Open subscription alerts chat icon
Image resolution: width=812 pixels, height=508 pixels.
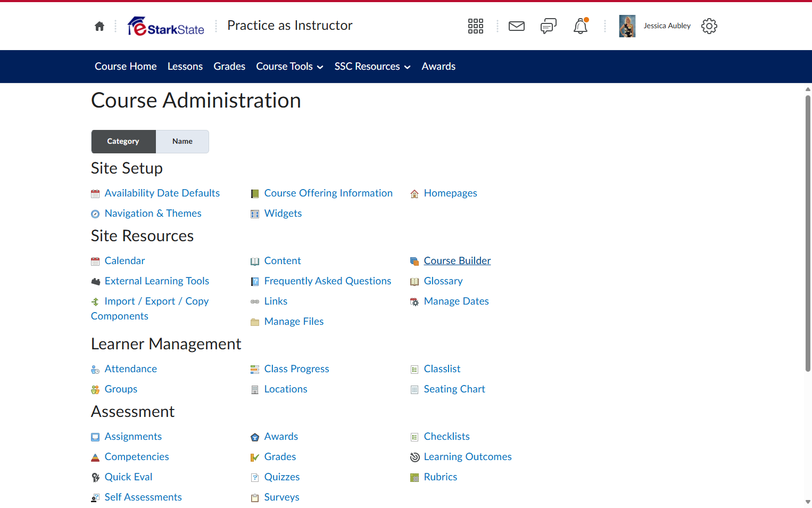click(549, 26)
